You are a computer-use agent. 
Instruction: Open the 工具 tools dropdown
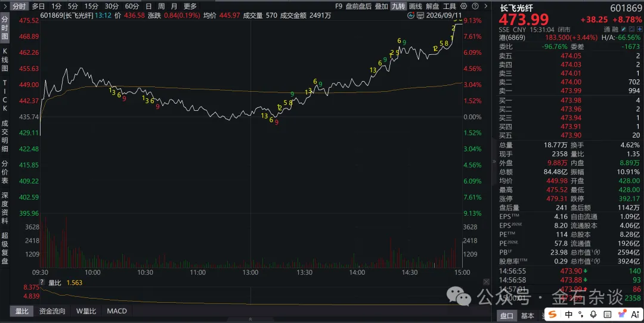click(450, 6)
